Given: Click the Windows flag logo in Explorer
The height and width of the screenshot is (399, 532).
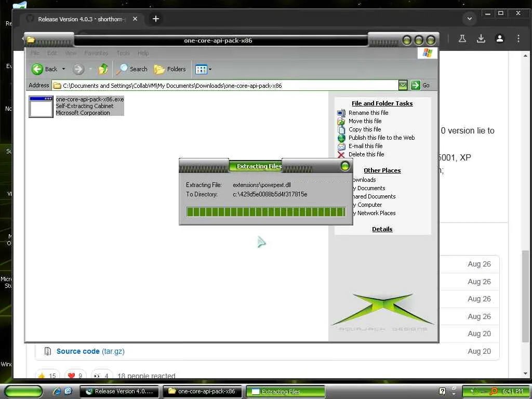Looking at the screenshot, I should (427, 53).
